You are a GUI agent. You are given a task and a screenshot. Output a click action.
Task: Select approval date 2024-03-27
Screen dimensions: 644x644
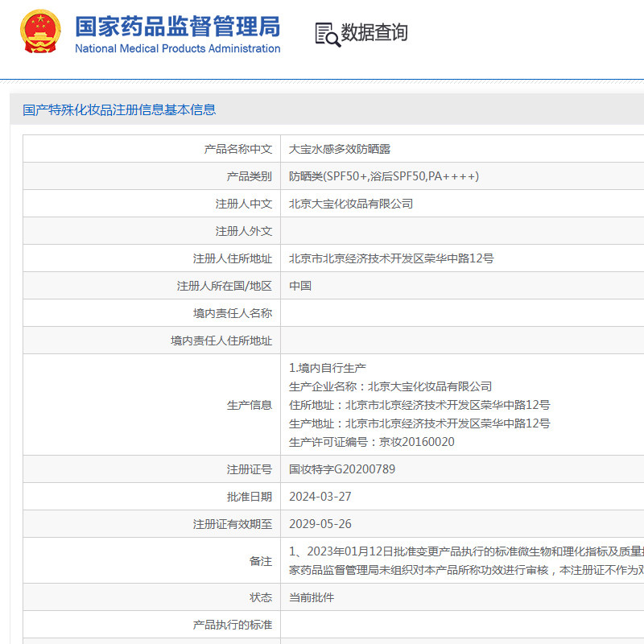coord(320,497)
